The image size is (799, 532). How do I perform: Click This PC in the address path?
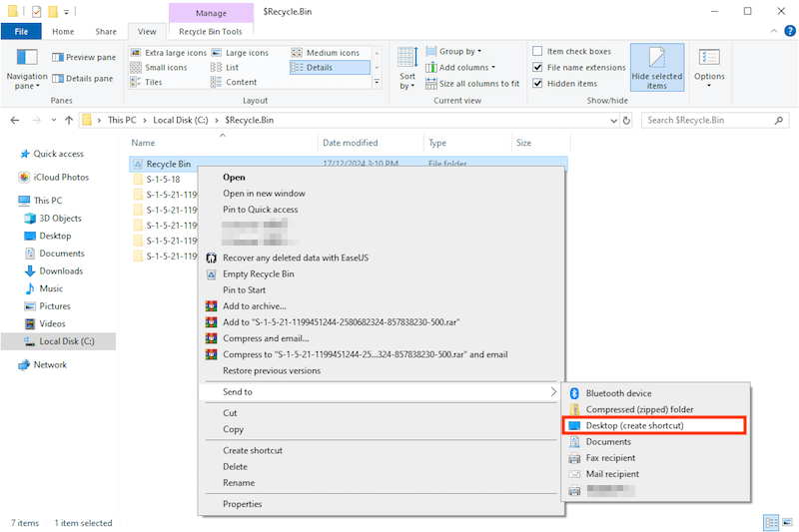[122, 120]
